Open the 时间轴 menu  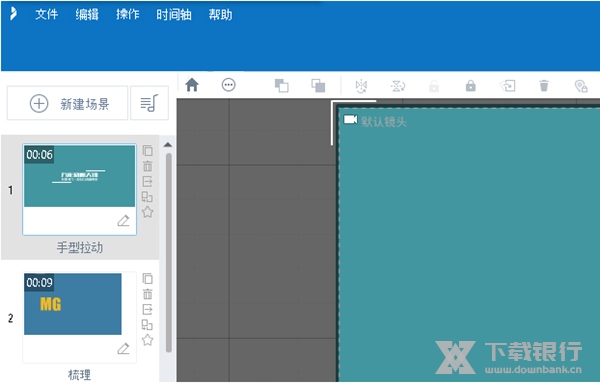[x=173, y=15]
